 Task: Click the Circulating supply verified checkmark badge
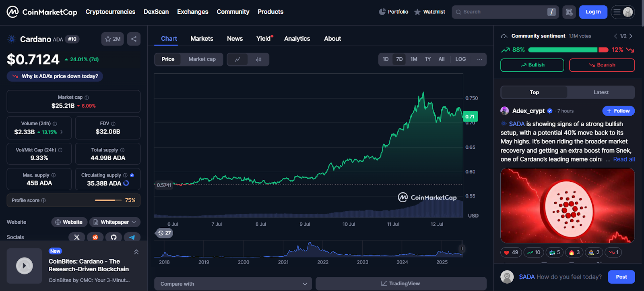[x=132, y=175]
